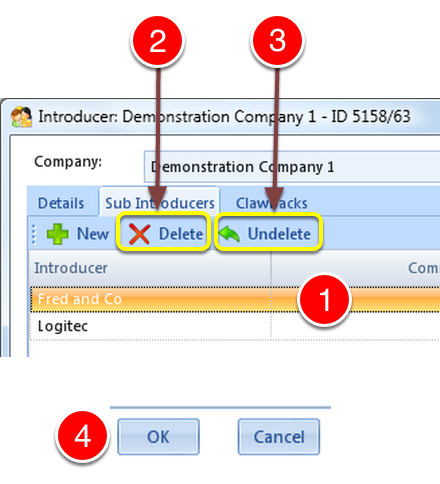
Task: Select the Logitec sub introducer row
Action: pos(235,326)
